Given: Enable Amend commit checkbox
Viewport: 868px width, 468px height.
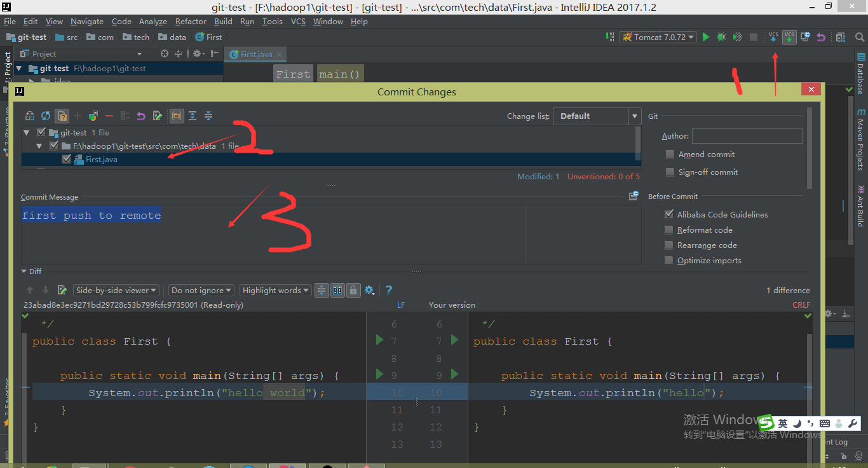Looking at the screenshot, I should coord(670,155).
